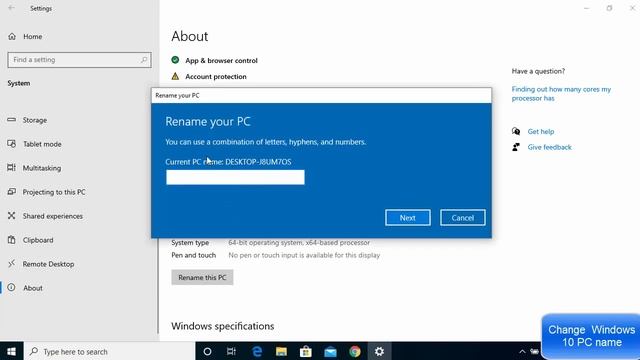Image resolution: width=640 pixels, height=360 pixels.
Task: Open Microsoft Store from taskbar
Action: tap(306, 351)
